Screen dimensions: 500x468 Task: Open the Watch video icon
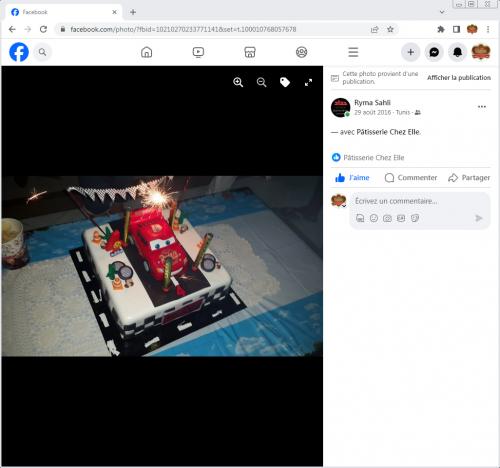[x=198, y=52]
